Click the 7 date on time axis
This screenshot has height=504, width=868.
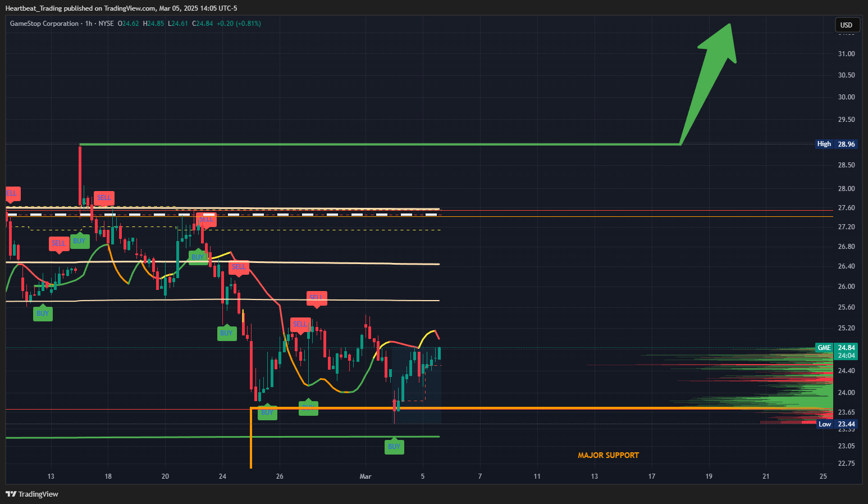[x=480, y=476]
